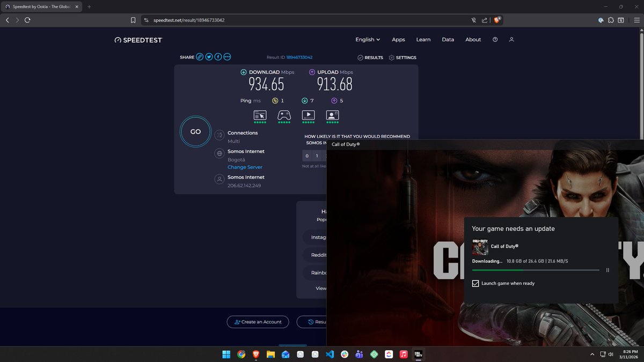Click the gaming controller experience icon
This screenshot has width=644, height=362.
(x=284, y=115)
